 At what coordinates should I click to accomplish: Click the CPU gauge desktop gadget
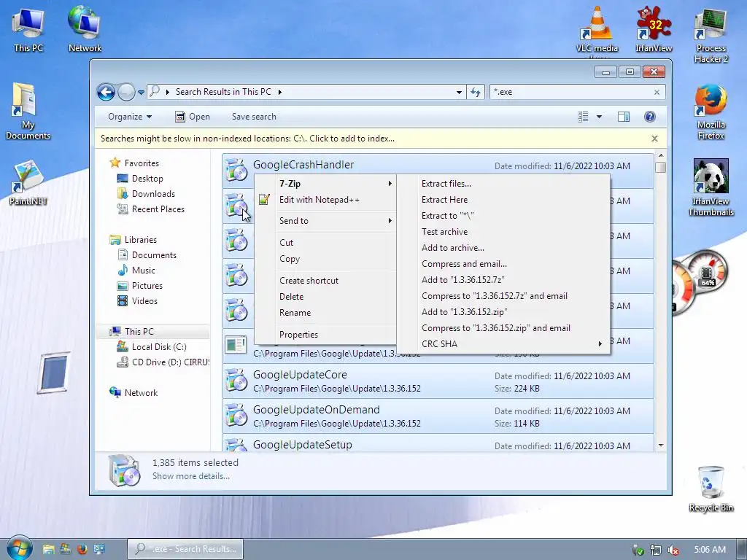tap(700, 282)
